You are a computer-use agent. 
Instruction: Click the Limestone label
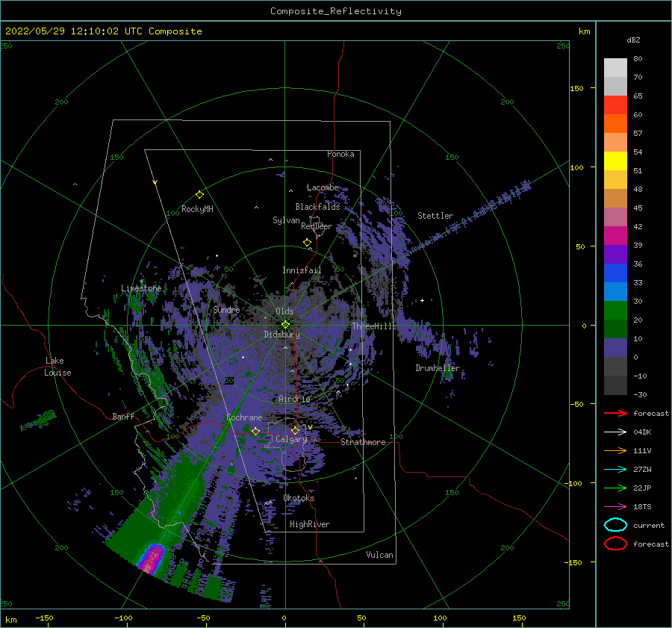141,288
